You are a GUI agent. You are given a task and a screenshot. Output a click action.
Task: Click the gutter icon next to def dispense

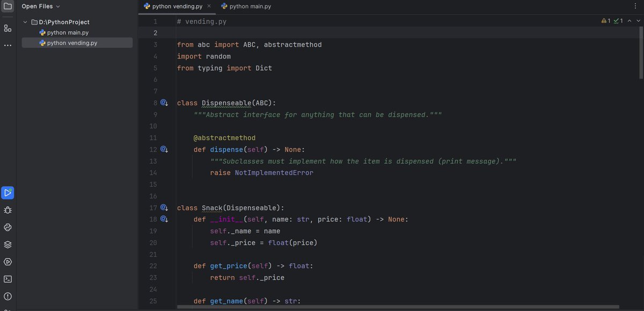coord(164,149)
